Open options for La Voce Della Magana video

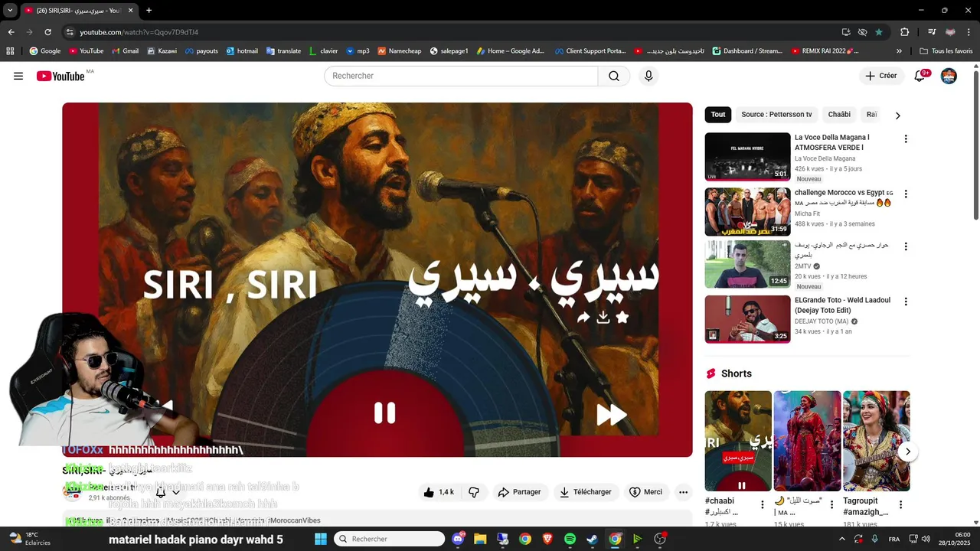coord(906,139)
